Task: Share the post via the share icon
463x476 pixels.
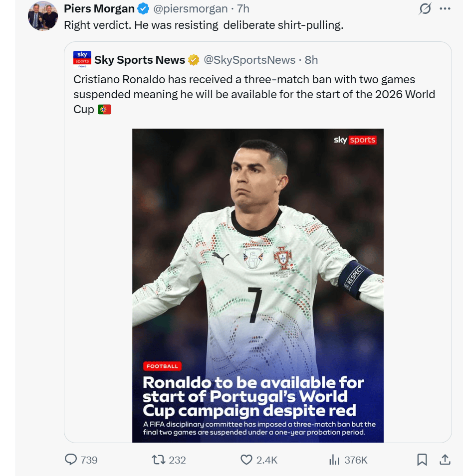Action: [446, 460]
